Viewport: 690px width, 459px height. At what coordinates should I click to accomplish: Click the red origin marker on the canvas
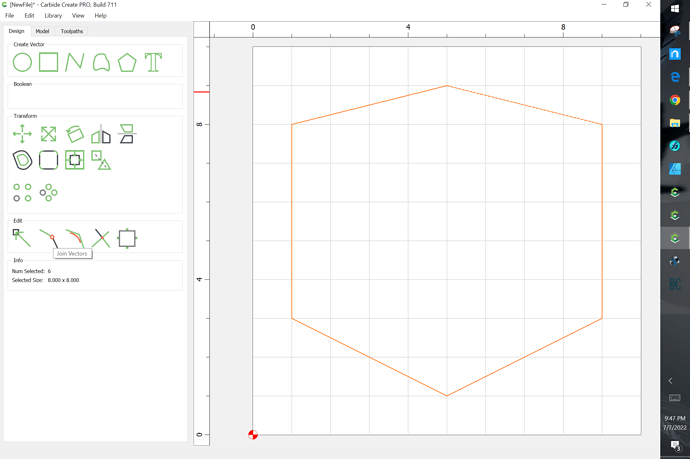(253, 435)
